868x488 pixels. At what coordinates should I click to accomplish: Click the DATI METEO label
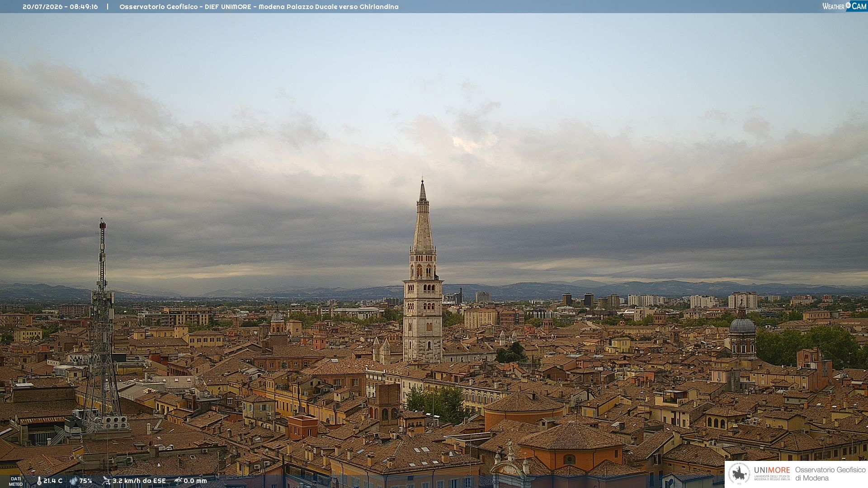(x=16, y=482)
